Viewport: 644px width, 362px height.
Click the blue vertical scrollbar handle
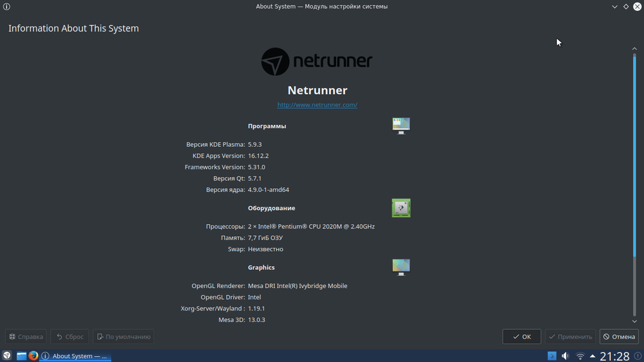pyautogui.click(x=634, y=156)
